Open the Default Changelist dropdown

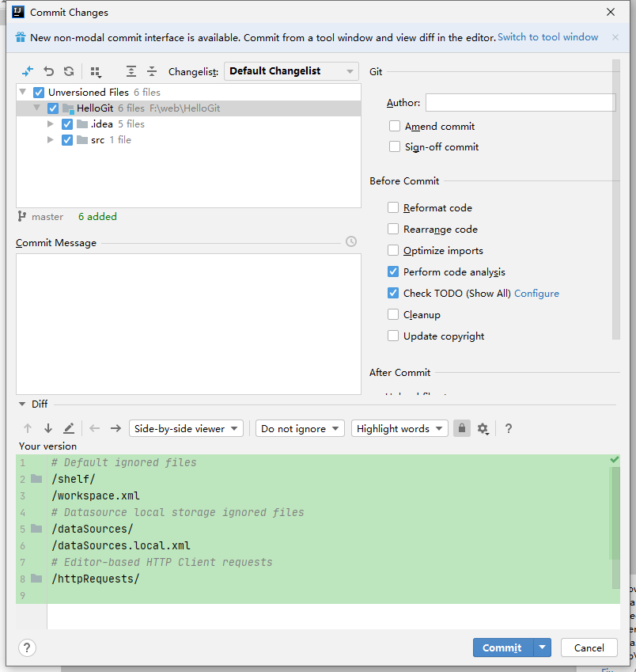pyautogui.click(x=291, y=71)
